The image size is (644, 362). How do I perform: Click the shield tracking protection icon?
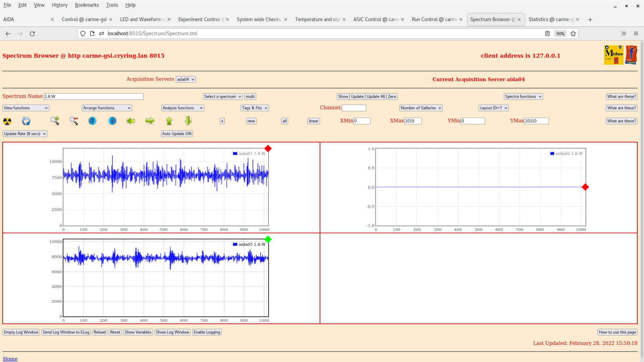pyautogui.click(x=83, y=34)
